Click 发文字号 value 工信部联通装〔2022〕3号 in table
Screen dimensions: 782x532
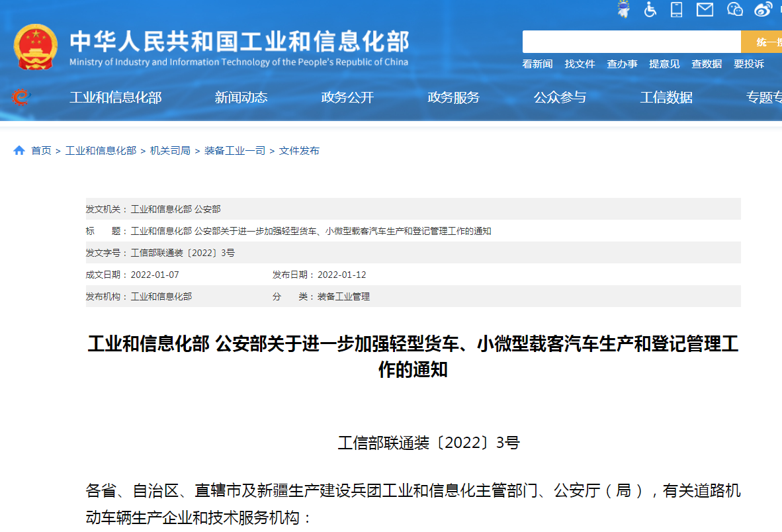(x=183, y=253)
